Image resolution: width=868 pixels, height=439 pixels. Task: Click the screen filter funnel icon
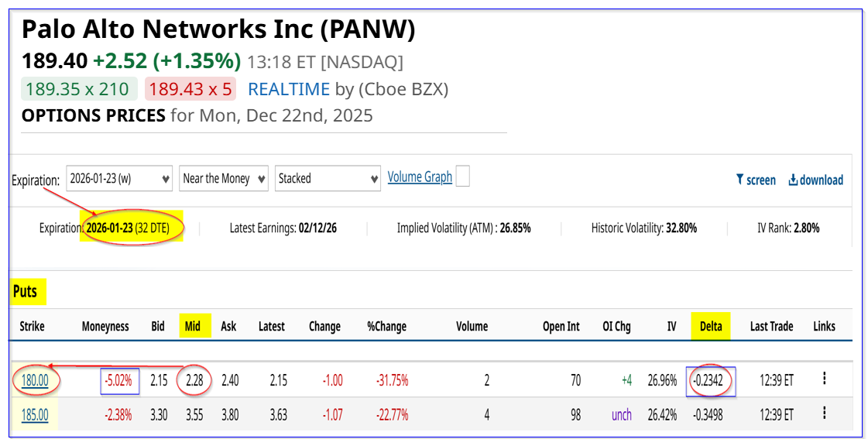coord(740,180)
